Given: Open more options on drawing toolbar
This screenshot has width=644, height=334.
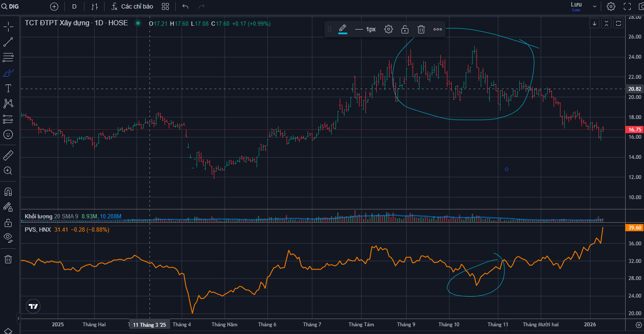Looking at the screenshot, I should pos(437,29).
